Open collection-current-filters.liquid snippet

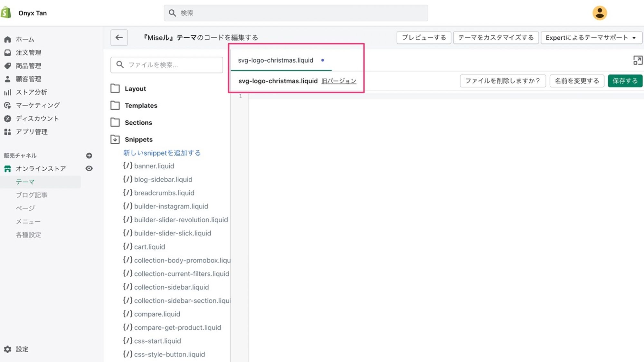(x=176, y=273)
